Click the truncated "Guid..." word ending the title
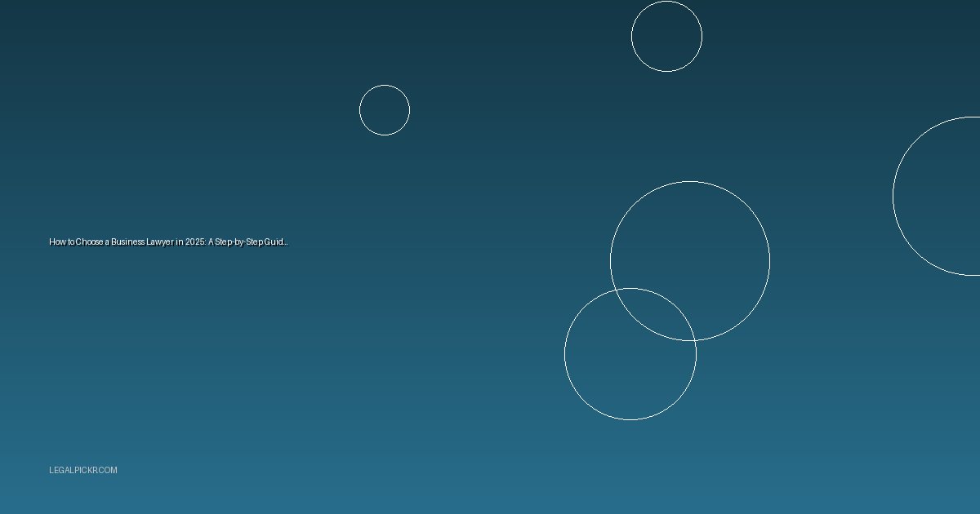 pos(276,242)
